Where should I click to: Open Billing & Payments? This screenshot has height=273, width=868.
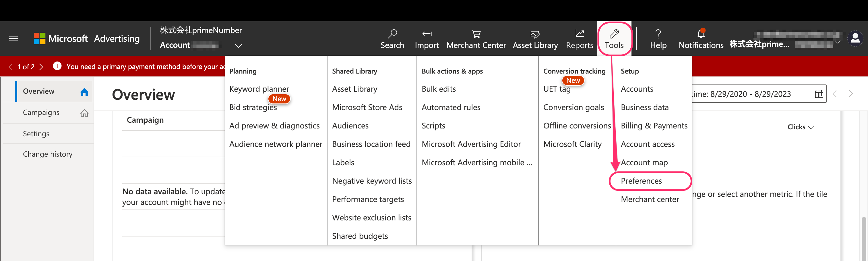pos(654,126)
